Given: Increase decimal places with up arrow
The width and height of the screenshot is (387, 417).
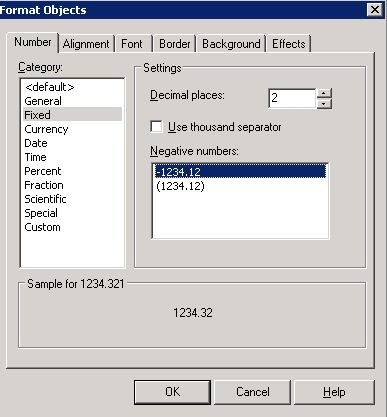Looking at the screenshot, I should click(x=324, y=93).
